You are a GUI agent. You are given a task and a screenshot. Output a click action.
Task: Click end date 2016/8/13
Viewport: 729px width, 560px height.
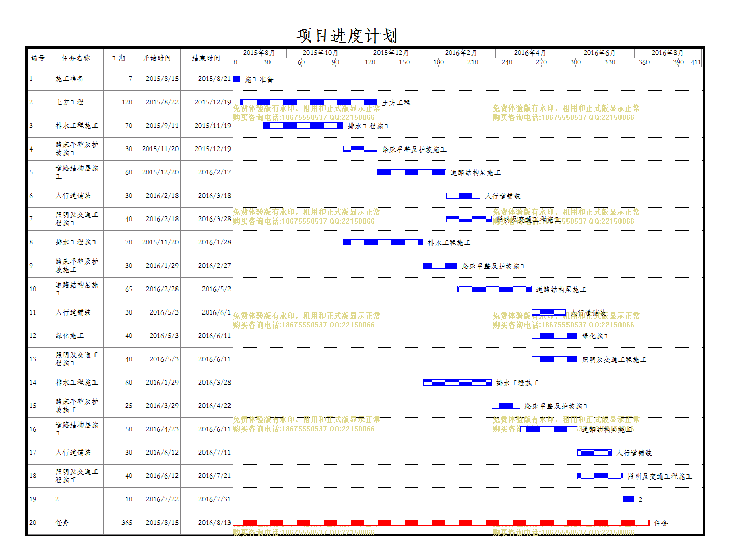[x=214, y=523]
